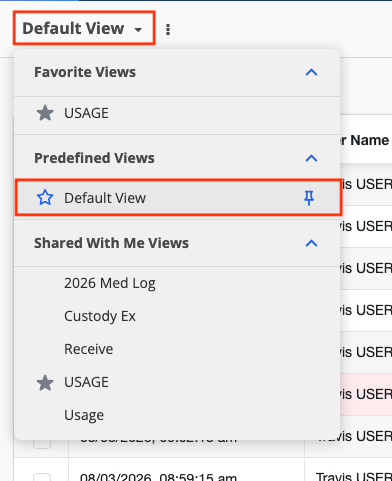Open the three-dot more options menu
Viewport: 392px width, 481px height.
point(168,29)
